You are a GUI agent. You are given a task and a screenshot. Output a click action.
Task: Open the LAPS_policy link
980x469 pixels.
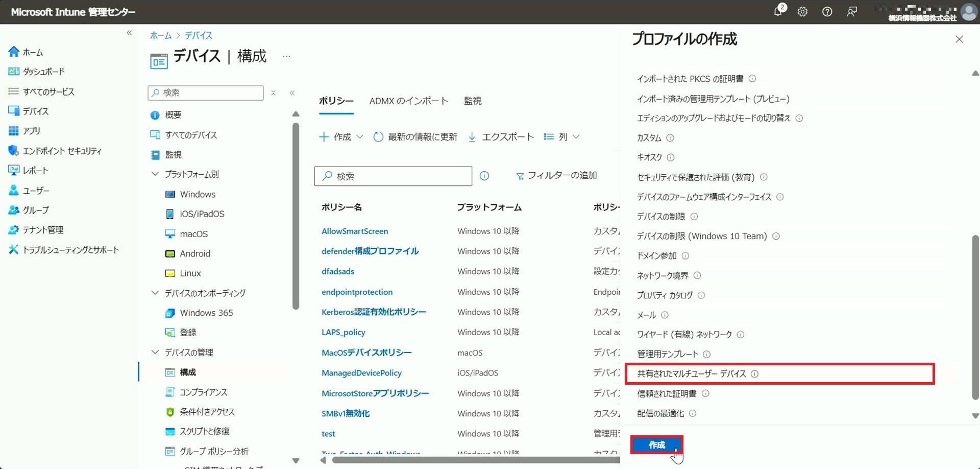[x=344, y=332]
